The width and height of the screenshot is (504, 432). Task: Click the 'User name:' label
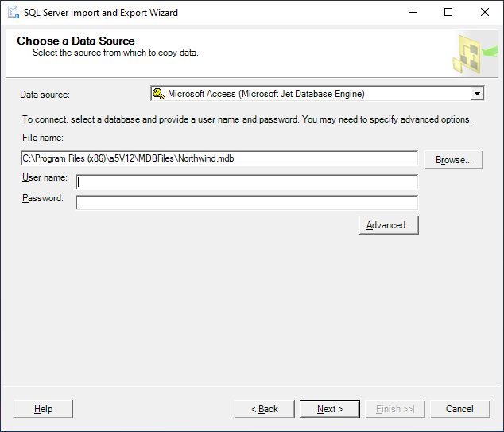click(45, 177)
